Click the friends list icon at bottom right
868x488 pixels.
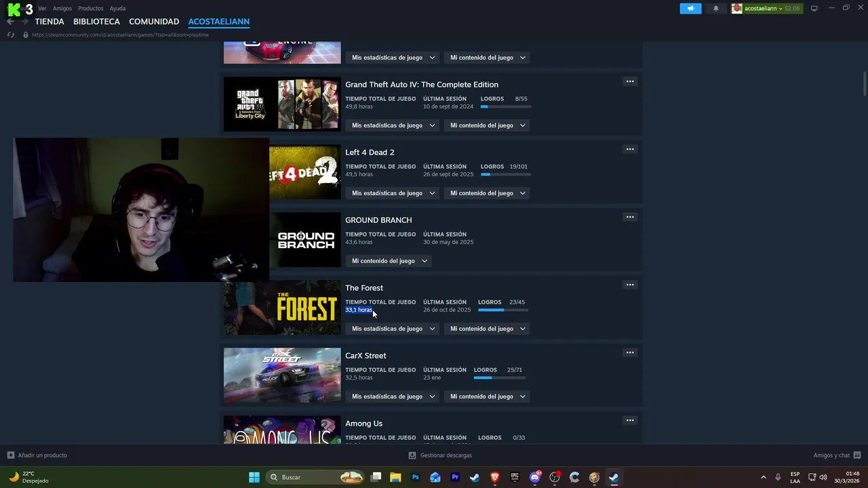click(x=857, y=455)
